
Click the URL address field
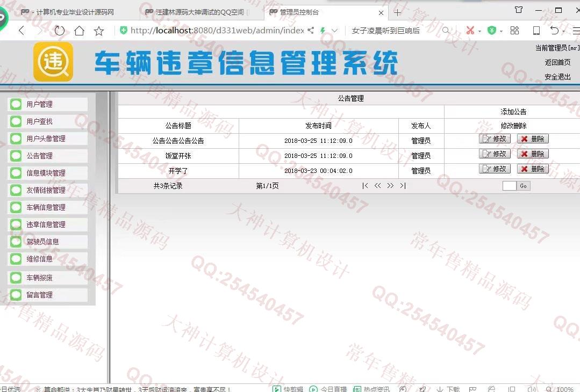point(217,30)
